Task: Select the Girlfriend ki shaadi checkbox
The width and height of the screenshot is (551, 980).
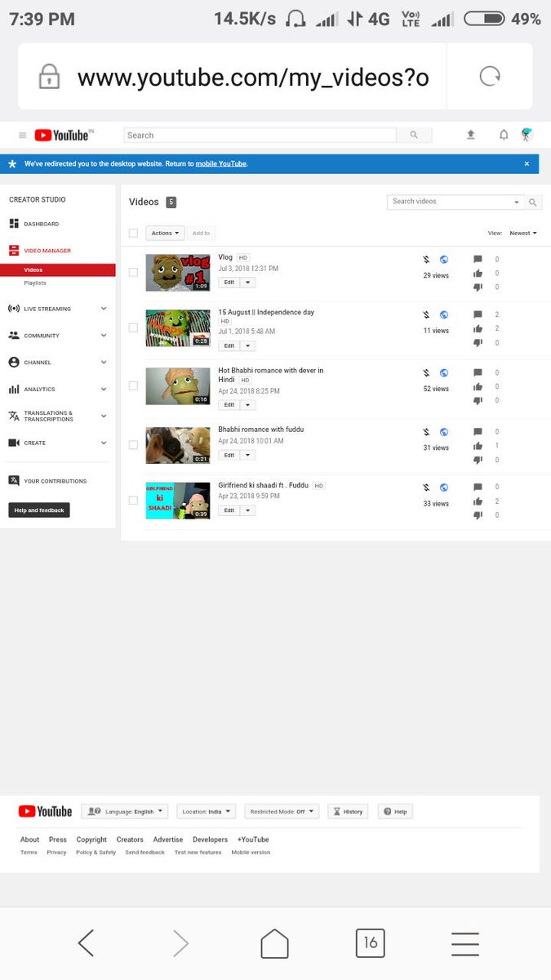Action: pos(133,500)
